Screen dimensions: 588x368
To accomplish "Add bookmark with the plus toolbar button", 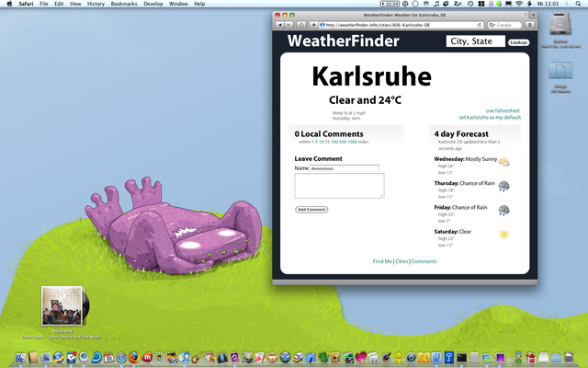I will 313,25.
